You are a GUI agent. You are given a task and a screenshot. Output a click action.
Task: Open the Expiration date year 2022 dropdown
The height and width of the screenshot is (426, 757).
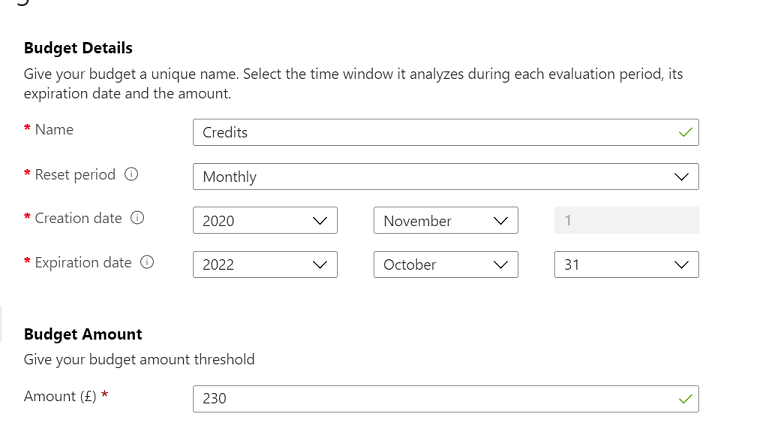[x=265, y=264]
